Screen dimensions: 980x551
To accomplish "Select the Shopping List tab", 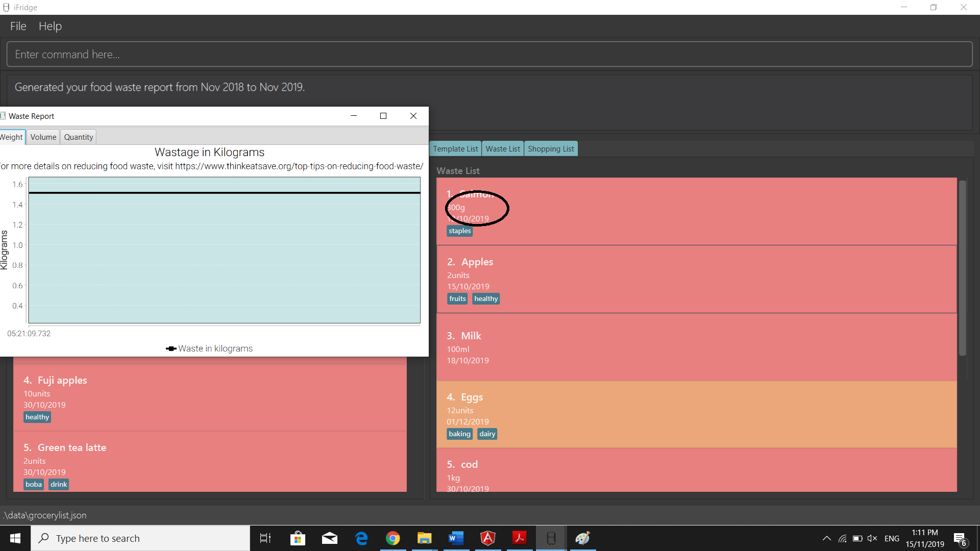I will pyautogui.click(x=551, y=149).
